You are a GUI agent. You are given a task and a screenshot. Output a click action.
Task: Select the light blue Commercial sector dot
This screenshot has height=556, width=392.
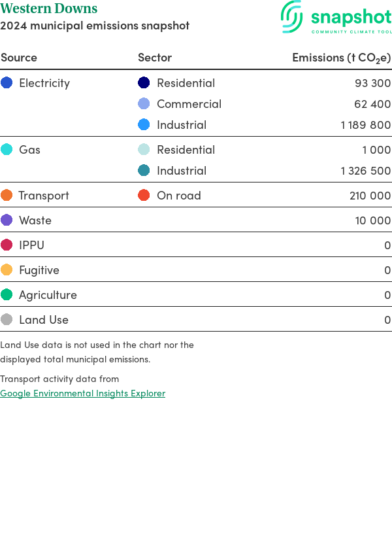pos(144,104)
